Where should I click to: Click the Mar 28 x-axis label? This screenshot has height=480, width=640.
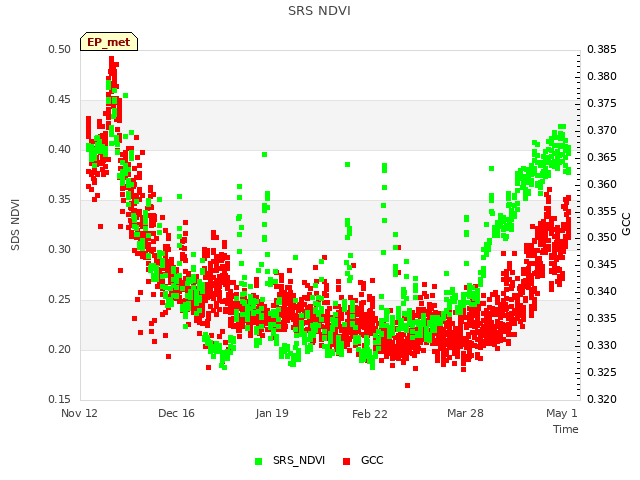click(465, 413)
